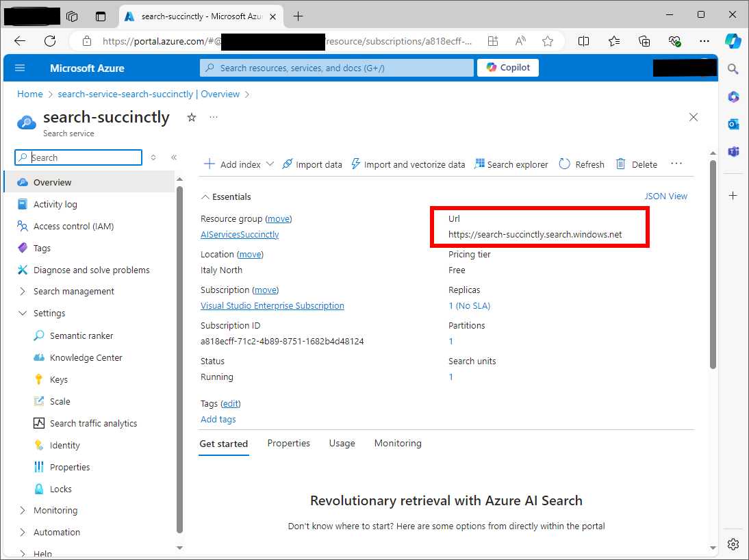The height and width of the screenshot is (560, 749).
Task: Open Visual Studio Enterprise Subscription link
Action: tap(272, 306)
